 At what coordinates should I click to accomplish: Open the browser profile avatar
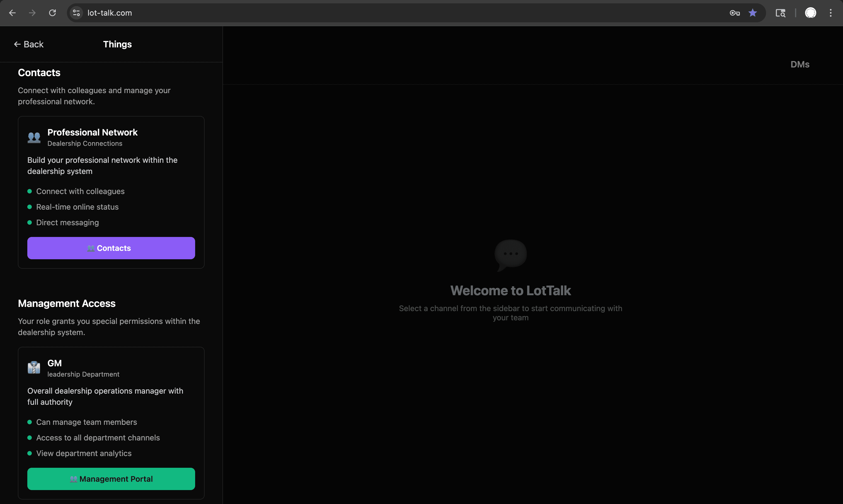(810, 13)
